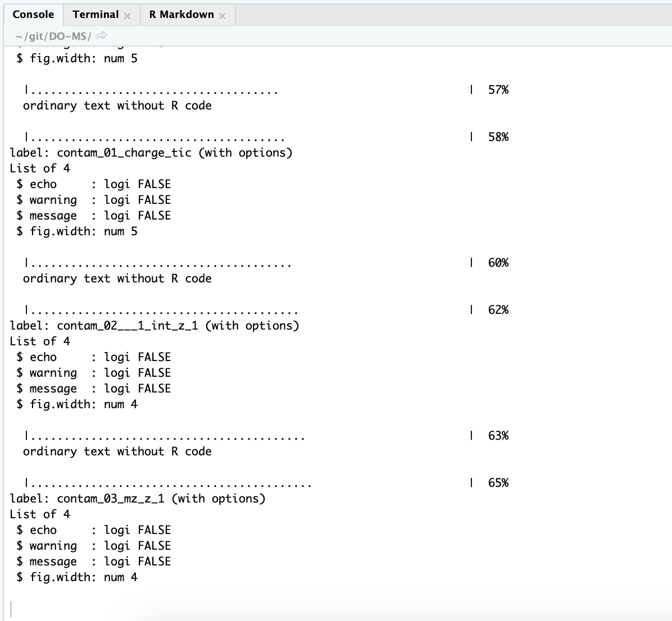The height and width of the screenshot is (621, 672).
Task: Click the view working directory arrow icon
Action: click(101, 36)
